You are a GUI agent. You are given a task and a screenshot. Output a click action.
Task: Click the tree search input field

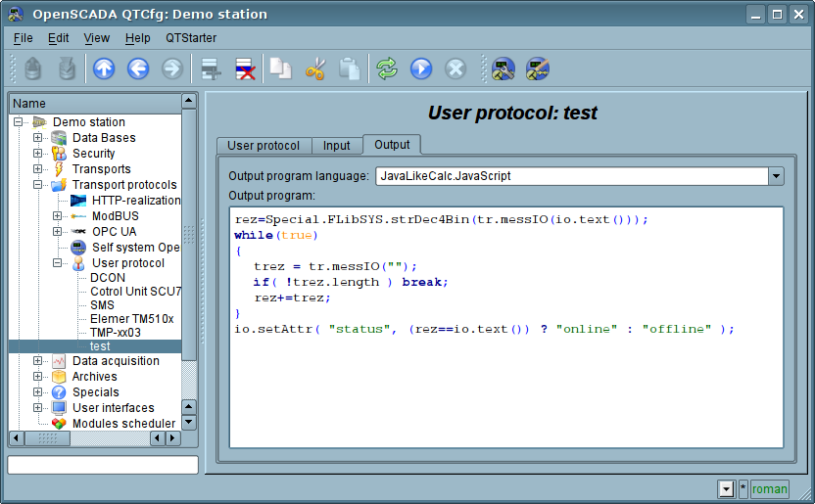(x=103, y=465)
